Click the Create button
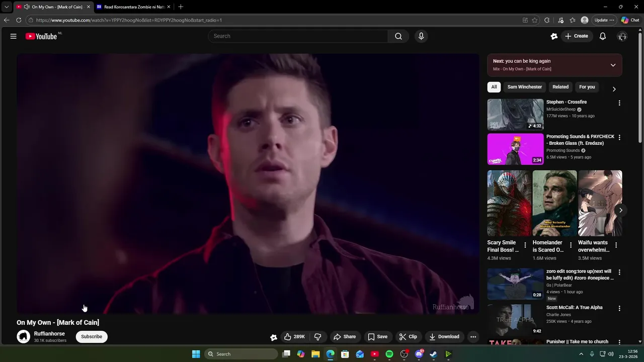The image size is (644, 362). [x=577, y=36]
